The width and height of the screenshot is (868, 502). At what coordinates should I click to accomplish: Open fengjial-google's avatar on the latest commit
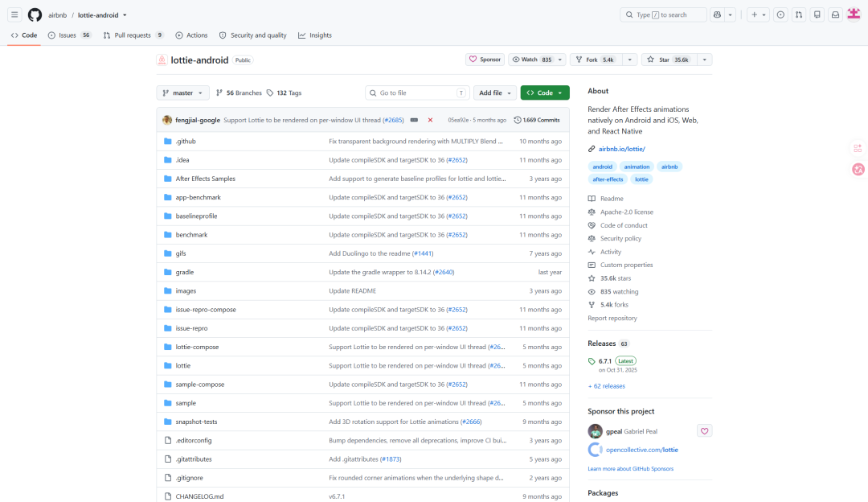(167, 120)
